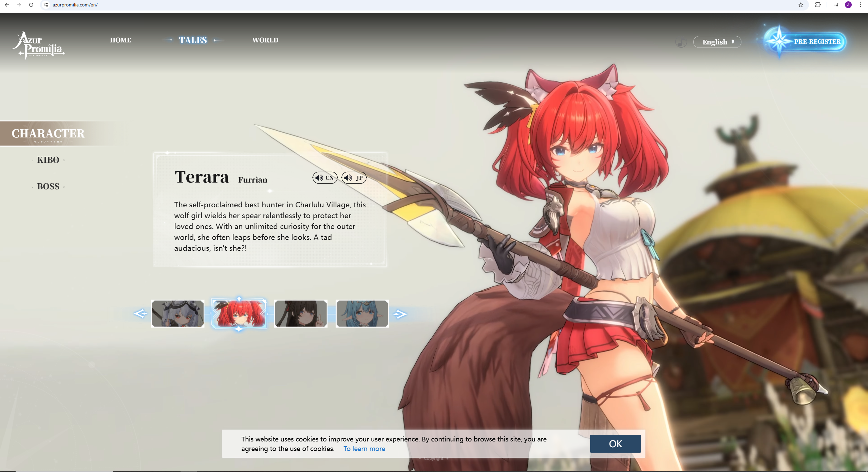This screenshot has width=868, height=472.
Task: Reload the page with browser refresh icon
Action: pos(31,5)
